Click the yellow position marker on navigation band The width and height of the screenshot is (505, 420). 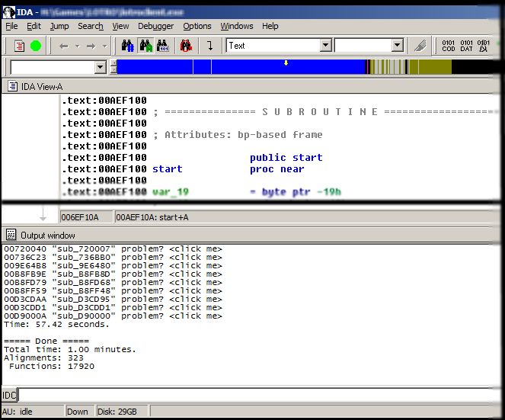(286, 63)
